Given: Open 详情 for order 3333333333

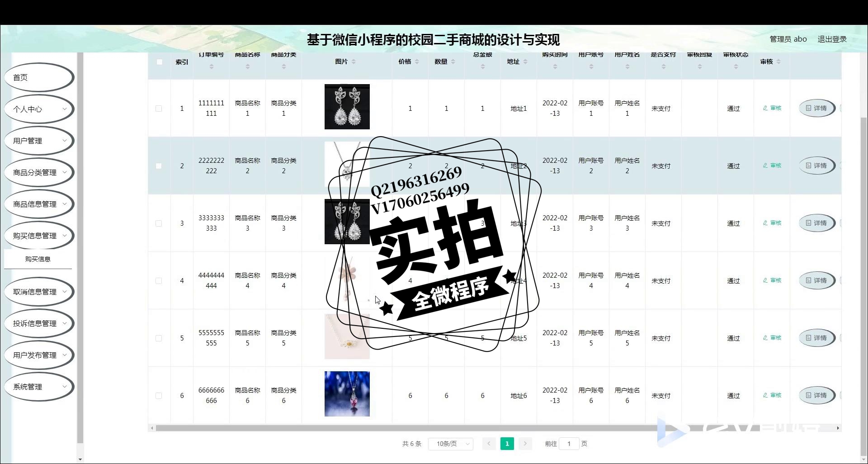Looking at the screenshot, I should 817,223.
